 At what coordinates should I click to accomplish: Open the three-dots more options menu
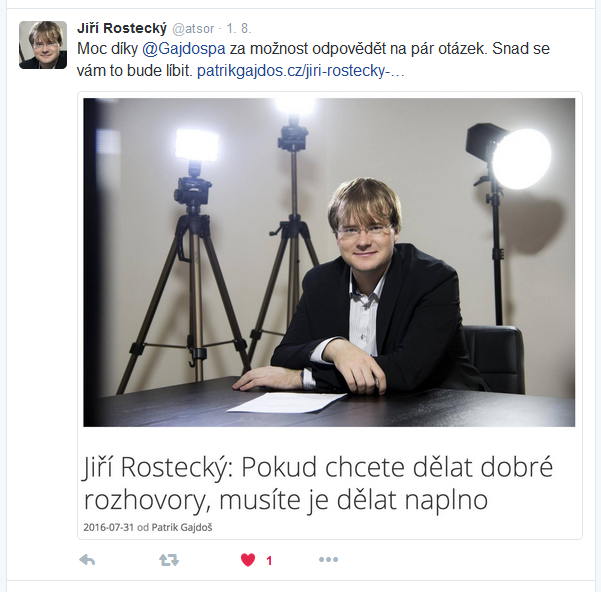pos(328,560)
